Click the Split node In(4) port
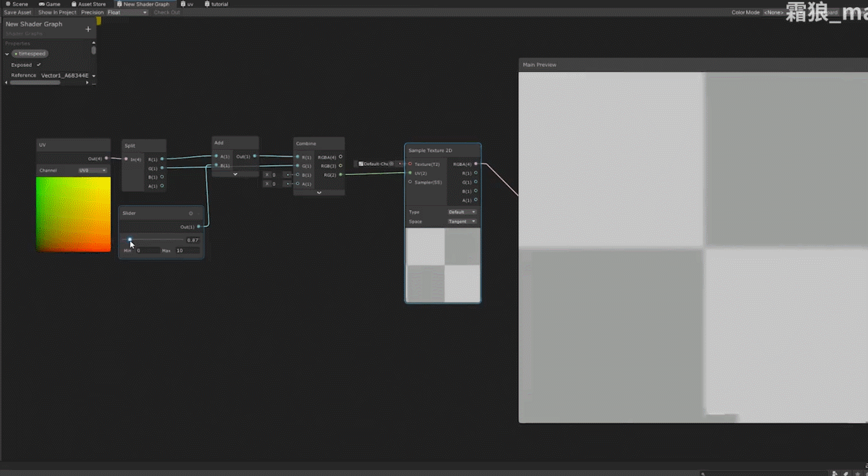 tap(126, 159)
